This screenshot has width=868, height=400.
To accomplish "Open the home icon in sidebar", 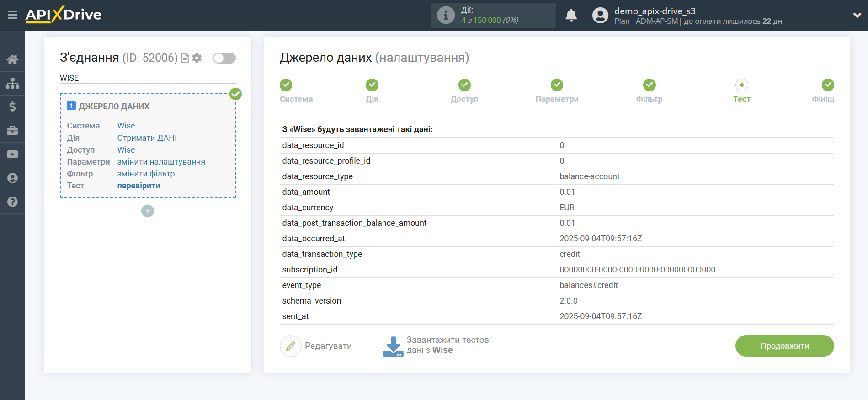I will pyautogui.click(x=12, y=59).
